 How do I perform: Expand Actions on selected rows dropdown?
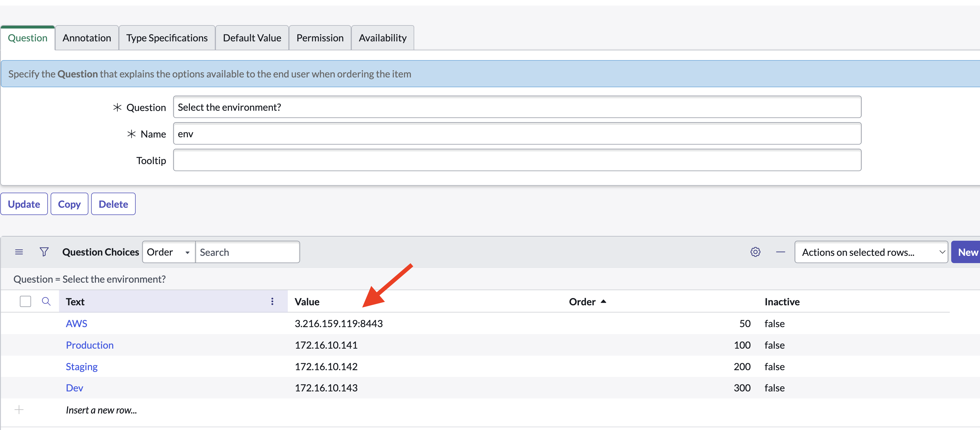click(871, 252)
